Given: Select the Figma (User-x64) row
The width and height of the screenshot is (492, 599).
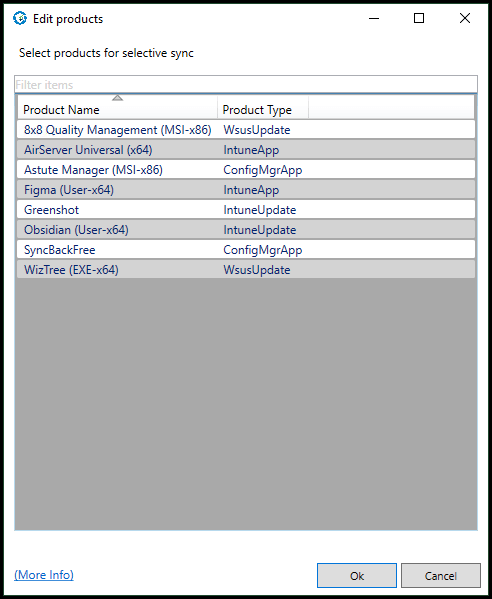Looking at the screenshot, I should click(x=246, y=190).
